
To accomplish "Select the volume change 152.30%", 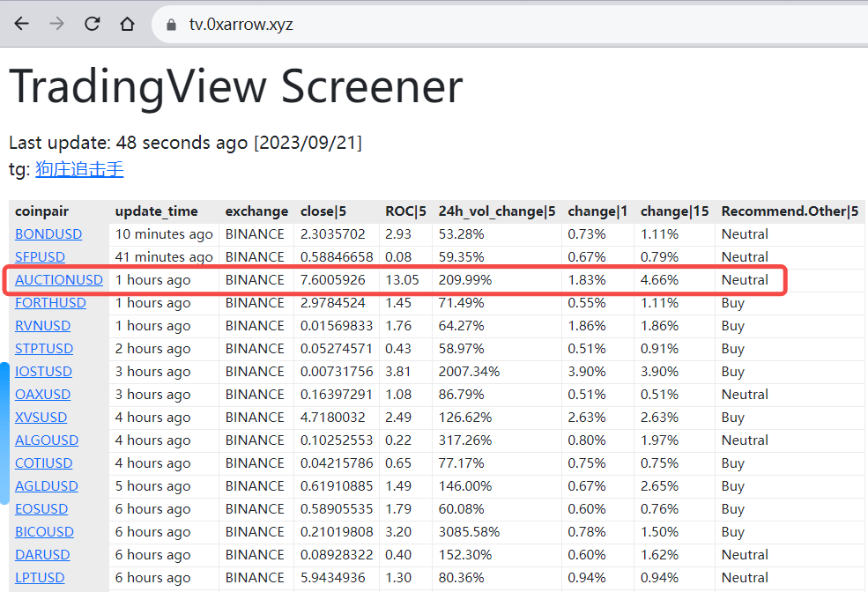I will tap(465, 555).
